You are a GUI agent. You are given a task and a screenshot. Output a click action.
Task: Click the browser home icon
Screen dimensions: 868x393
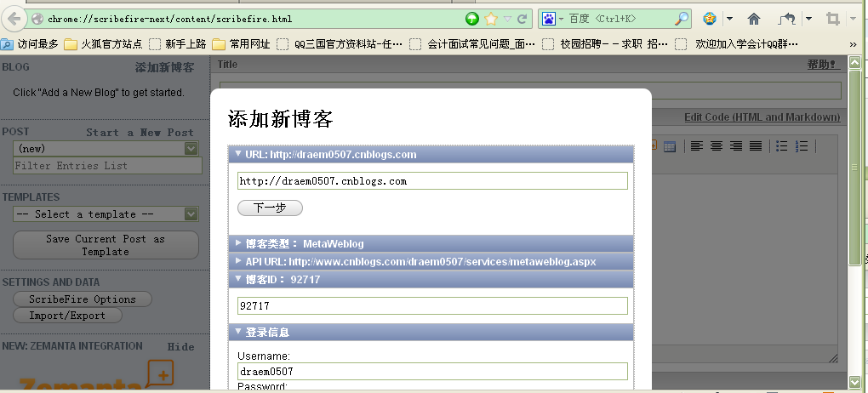pyautogui.click(x=753, y=19)
